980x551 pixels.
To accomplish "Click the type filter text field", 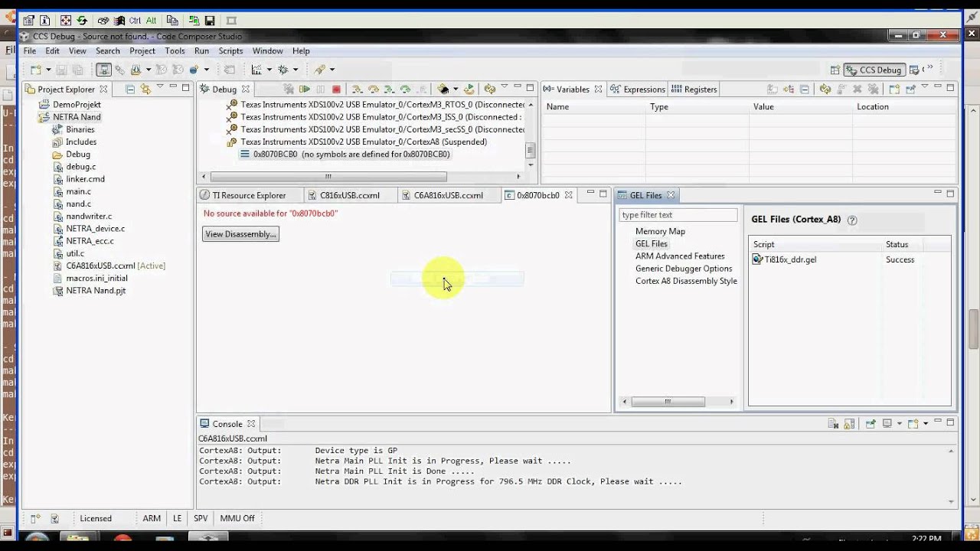I will [x=678, y=215].
